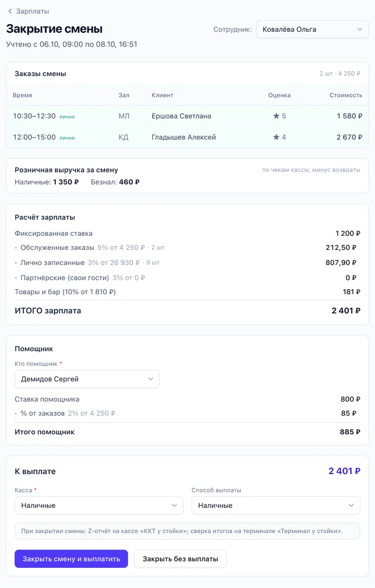Click client name Ершова Светлана
375x588 pixels.
pos(181,116)
